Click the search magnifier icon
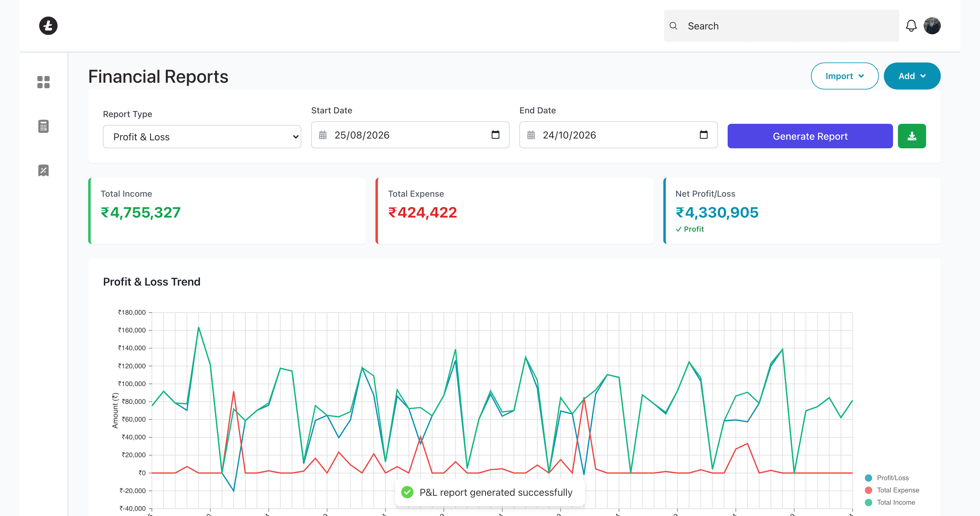Image resolution: width=980 pixels, height=516 pixels. pyautogui.click(x=673, y=26)
